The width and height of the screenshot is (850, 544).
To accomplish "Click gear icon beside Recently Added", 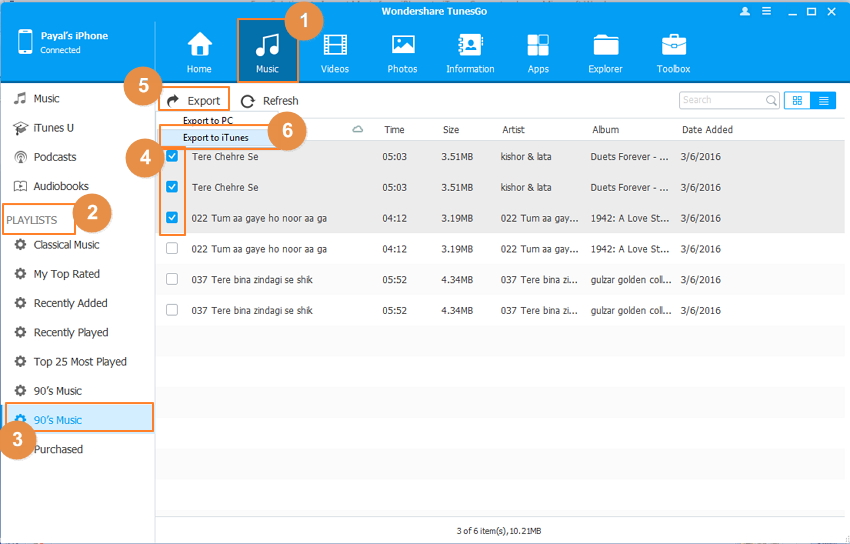I will pyautogui.click(x=20, y=303).
